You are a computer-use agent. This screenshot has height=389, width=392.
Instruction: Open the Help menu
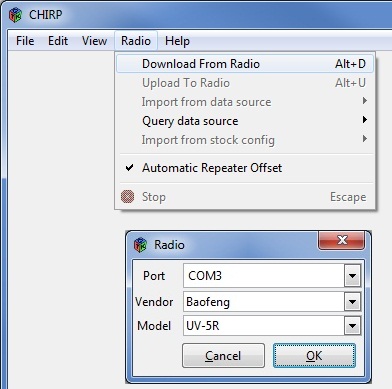point(177,41)
